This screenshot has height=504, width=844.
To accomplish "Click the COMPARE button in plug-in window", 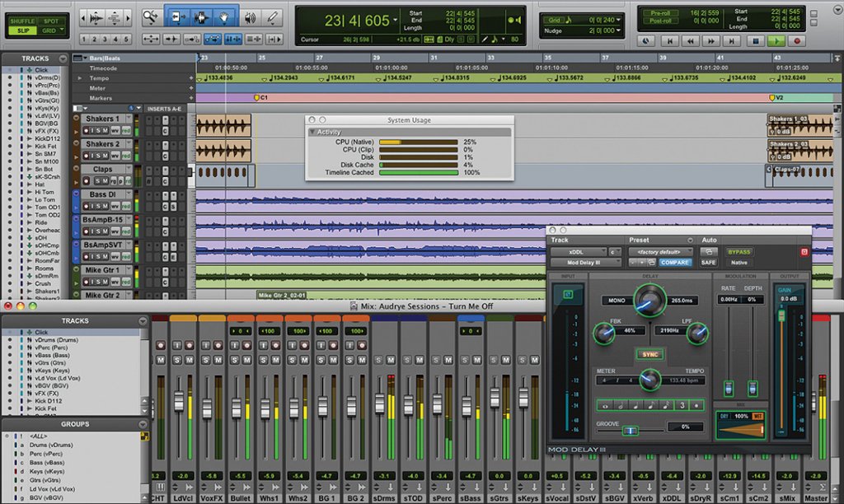I will pos(675,263).
